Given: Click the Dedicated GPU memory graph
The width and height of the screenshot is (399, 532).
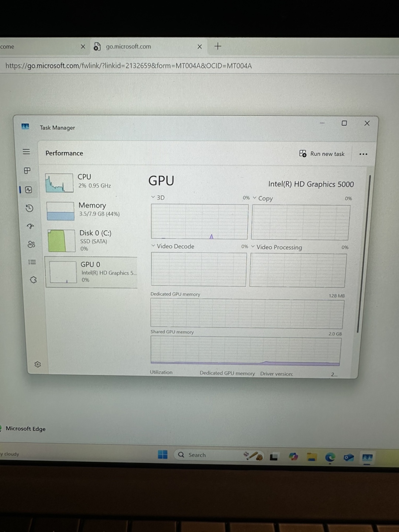Looking at the screenshot, I should point(247,314).
